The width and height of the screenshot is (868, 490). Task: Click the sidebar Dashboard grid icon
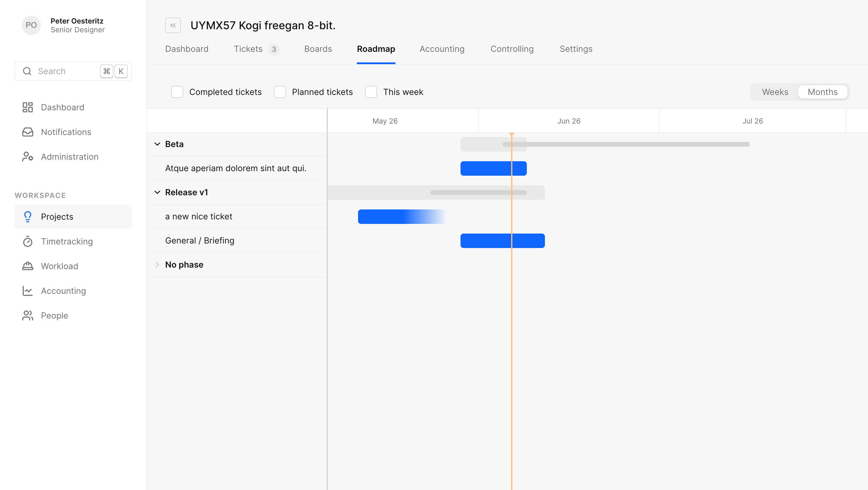pos(28,107)
